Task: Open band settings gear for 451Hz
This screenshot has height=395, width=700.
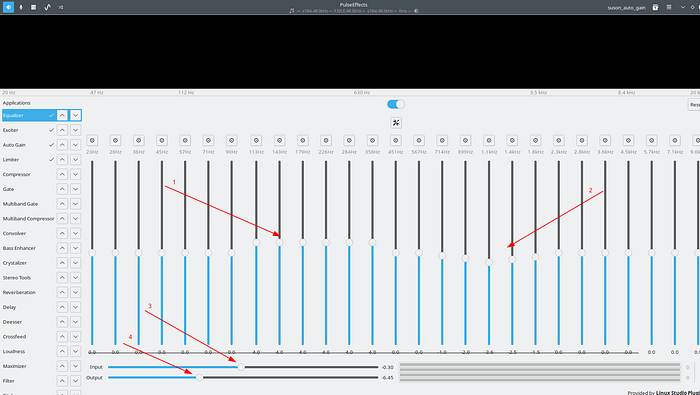Action: (396, 140)
